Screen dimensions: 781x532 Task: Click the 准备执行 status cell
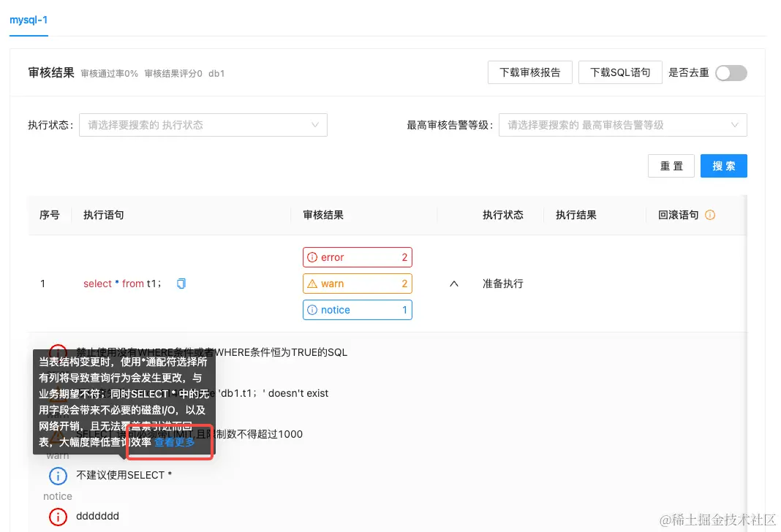503,284
